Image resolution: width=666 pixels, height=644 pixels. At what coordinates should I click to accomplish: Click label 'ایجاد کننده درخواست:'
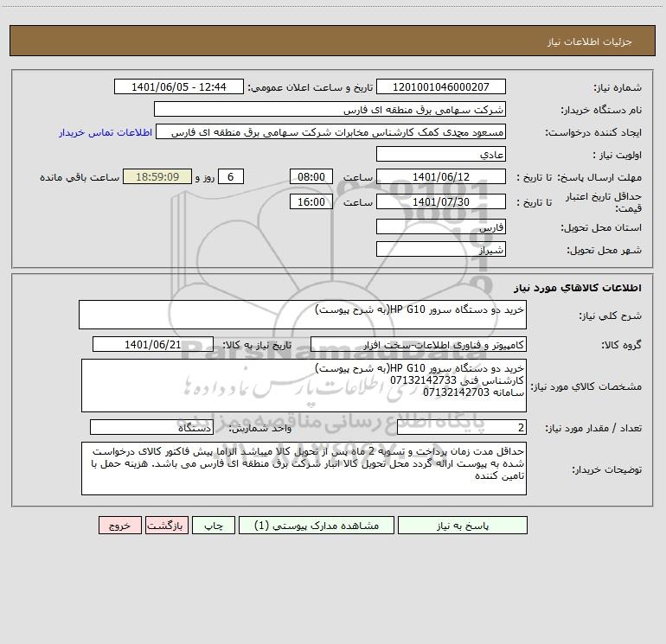pos(593,133)
